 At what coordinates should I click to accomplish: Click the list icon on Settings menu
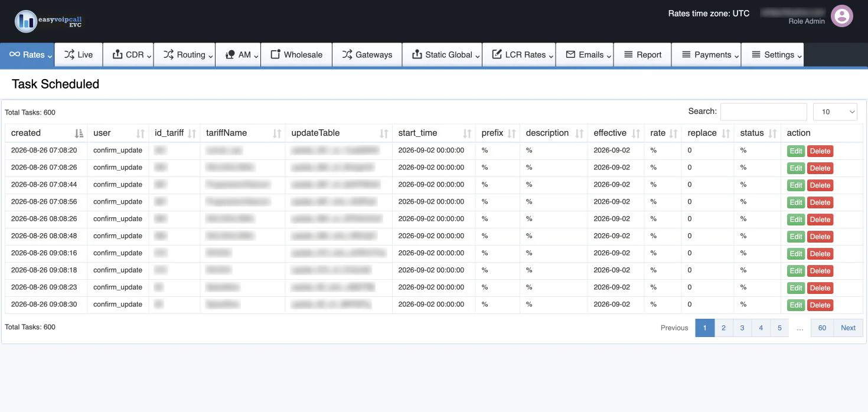[x=756, y=54]
